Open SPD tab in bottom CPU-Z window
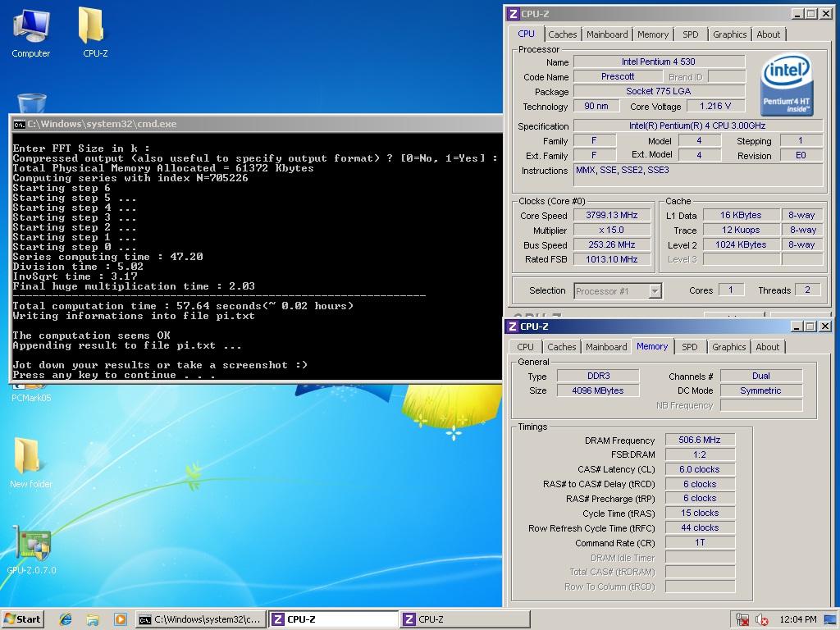The height and width of the screenshot is (630, 840). tap(689, 347)
